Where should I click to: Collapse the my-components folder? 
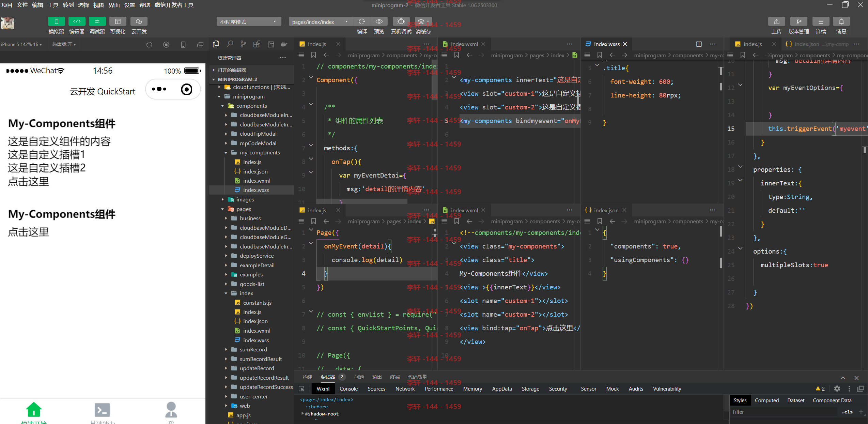coord(251,152)
